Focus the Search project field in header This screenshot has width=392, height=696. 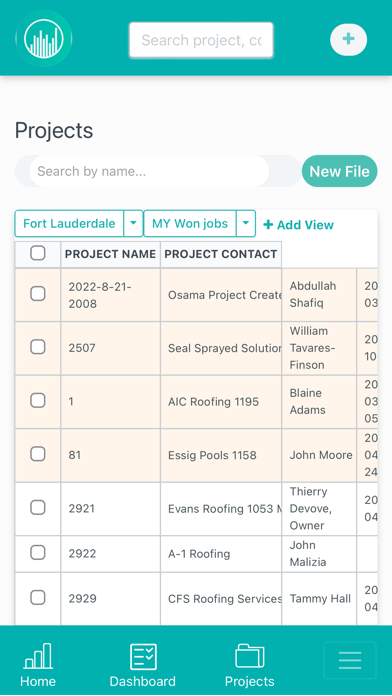(x=201, y=40)
